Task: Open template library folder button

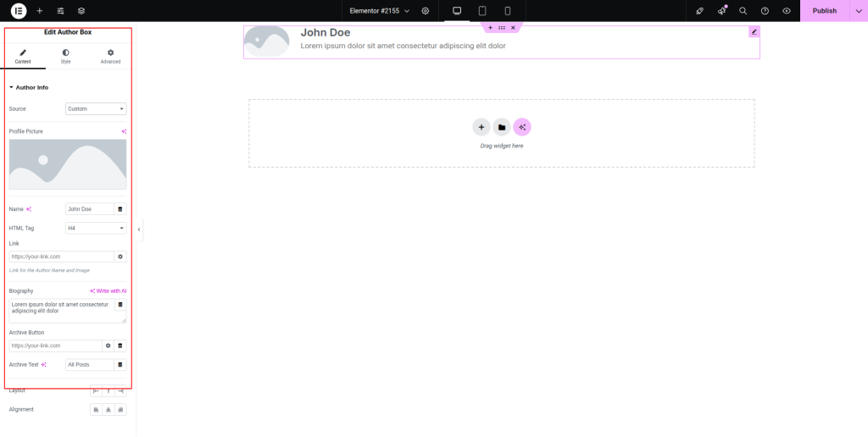Action: [x=502, y=127]
